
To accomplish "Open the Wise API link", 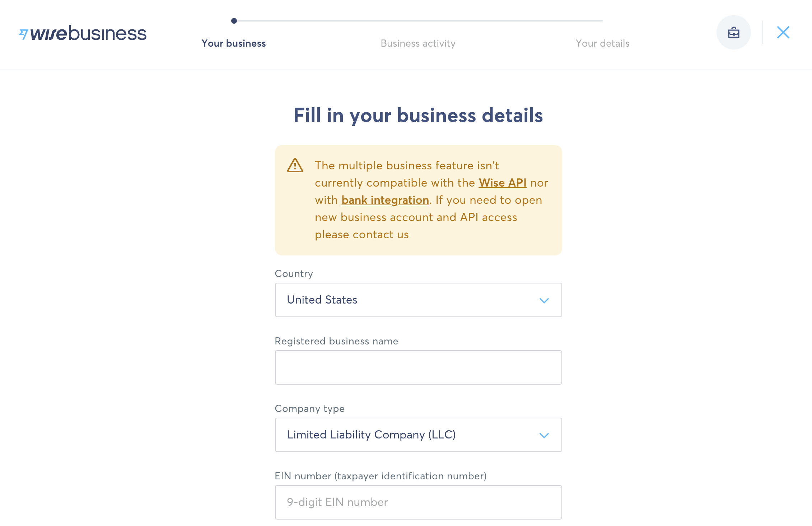I will 503,183.
